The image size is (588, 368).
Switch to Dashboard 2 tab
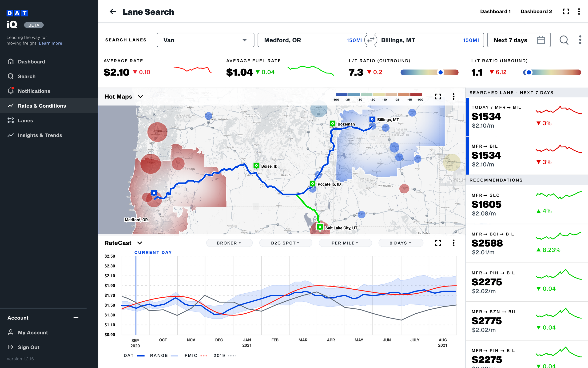[x=536, y=12]
